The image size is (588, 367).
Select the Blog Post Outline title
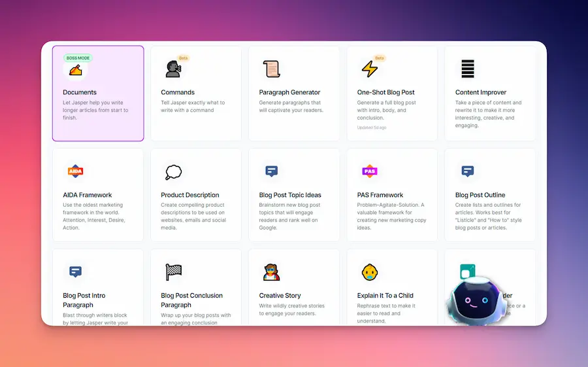click(480, 195)
